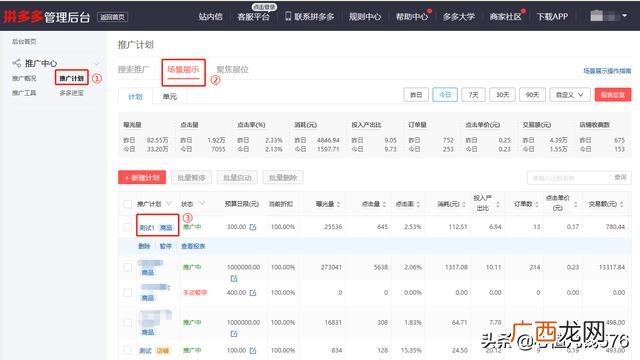Open 客服平台 in the top navigation
640x360 pixels.
pyautogui.click(x=253, y=17)
